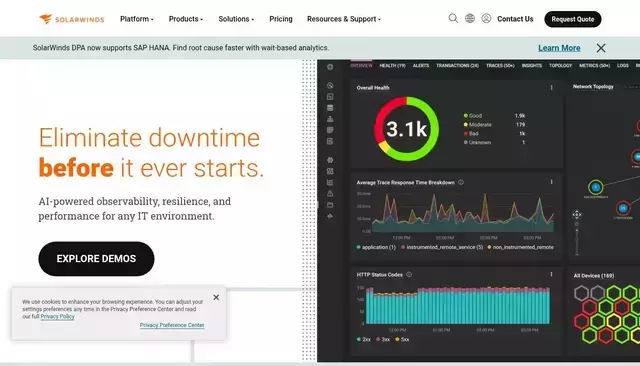
Task: Click the SolarWinds logo
Action: (71, 19)
